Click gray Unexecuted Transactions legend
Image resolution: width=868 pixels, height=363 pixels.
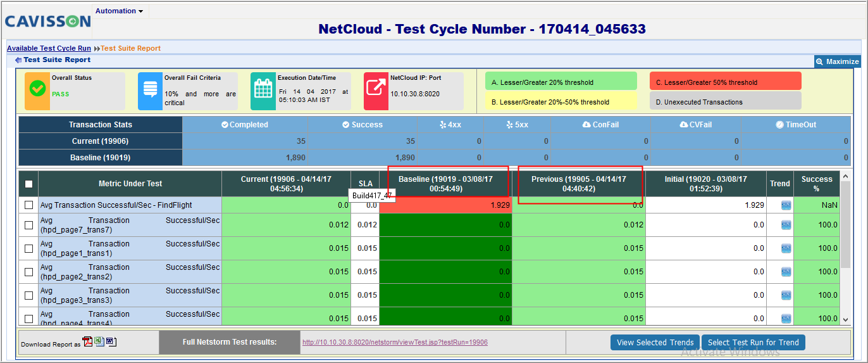pos(725,101)
